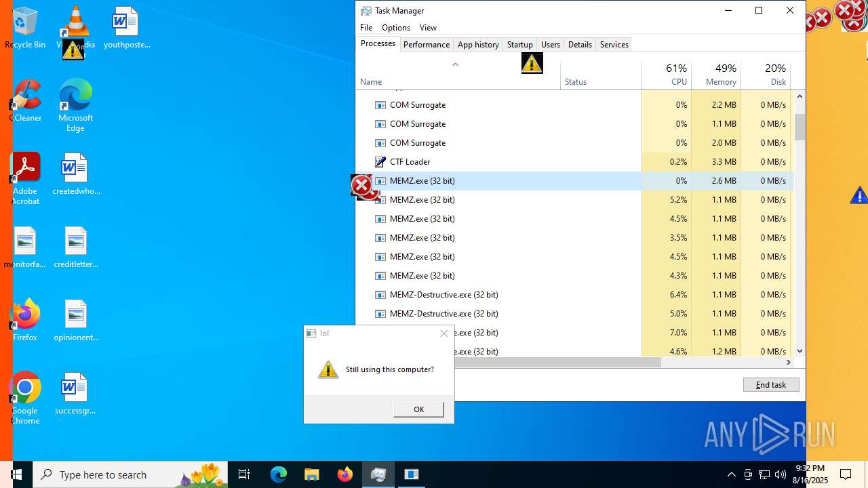The height and width of the screenshot is (488, 868).
Task: Launch Google Chrome desktop shortcut
Action: click(25, 398)
